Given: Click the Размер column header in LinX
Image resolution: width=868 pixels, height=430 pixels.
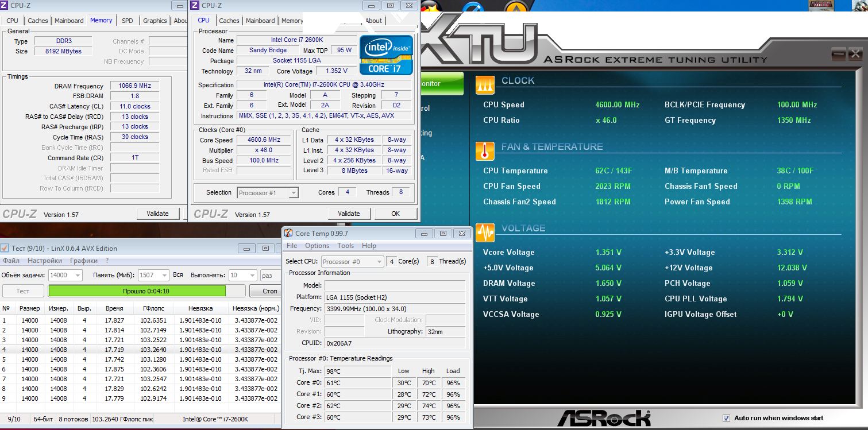Looking at the screenshot, I should tap(30, 308).
